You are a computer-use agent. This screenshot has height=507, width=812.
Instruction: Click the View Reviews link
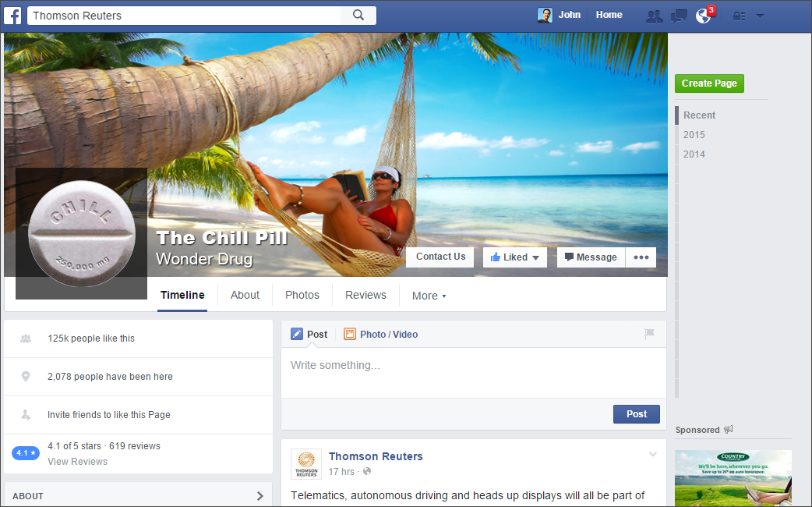click(78, 462)
